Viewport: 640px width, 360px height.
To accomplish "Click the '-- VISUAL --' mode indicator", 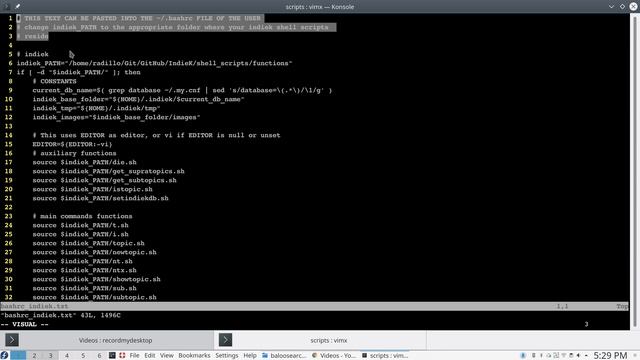I will tap(24, 324).
